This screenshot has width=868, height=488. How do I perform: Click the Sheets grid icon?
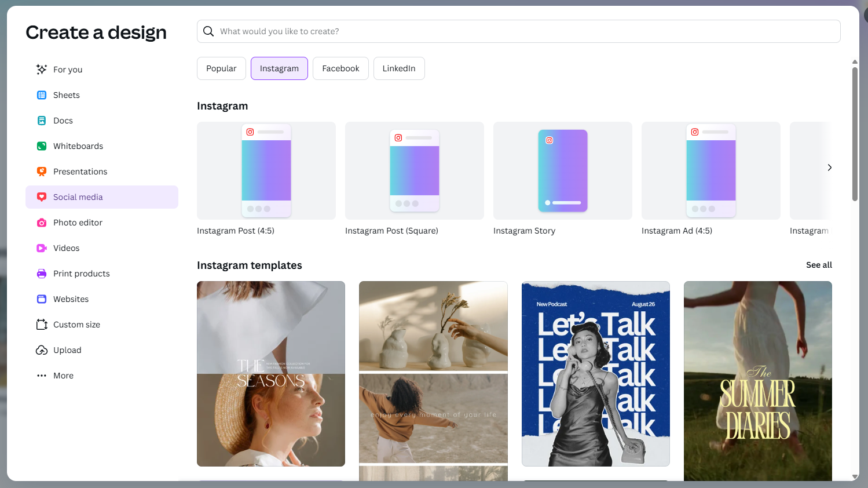click(42, 95)
